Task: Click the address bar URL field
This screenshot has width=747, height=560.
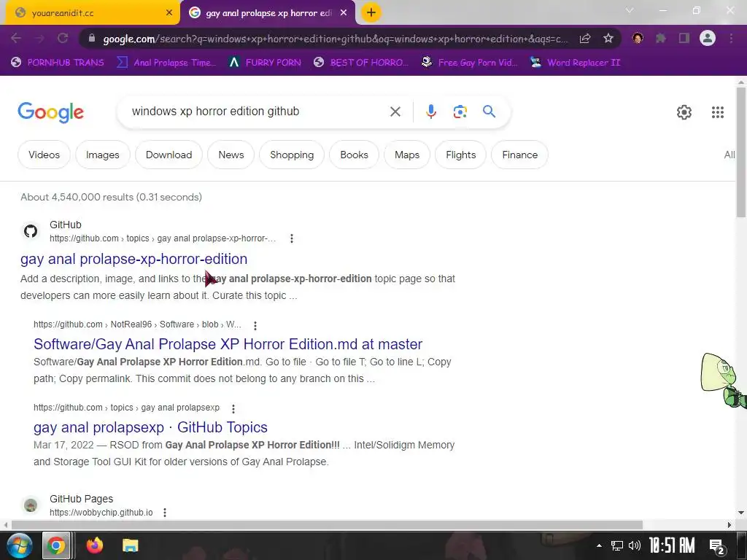Action: (335, 39)
